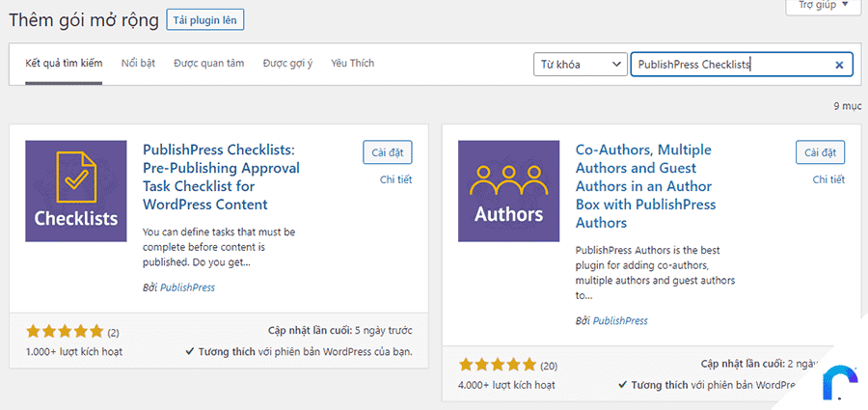This screenshot has width=868, height=410.
Task: Click the PublishPress Checklists plugin title link
Action: 221,178
